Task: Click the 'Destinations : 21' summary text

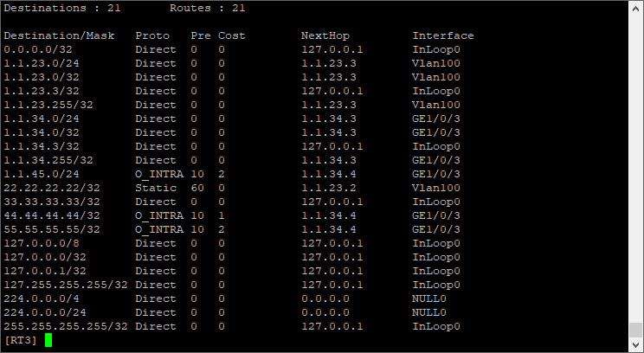Action: click(62, 8)
